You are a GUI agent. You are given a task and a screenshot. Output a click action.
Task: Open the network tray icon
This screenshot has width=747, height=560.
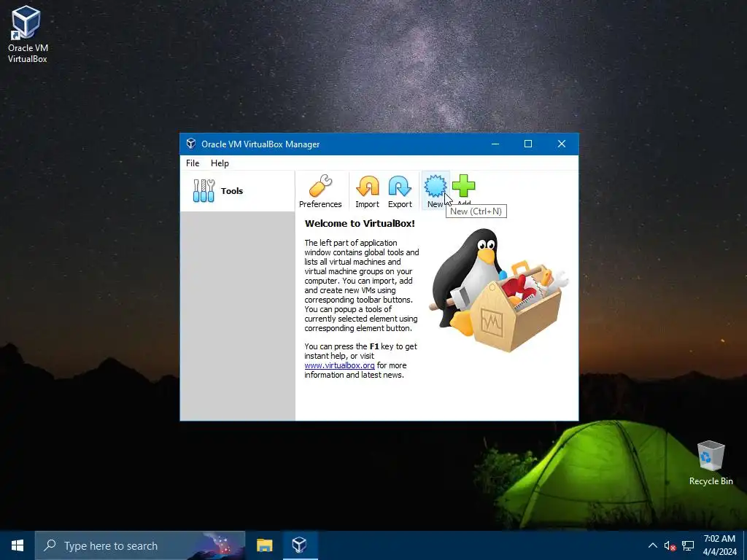coord(687,545)
